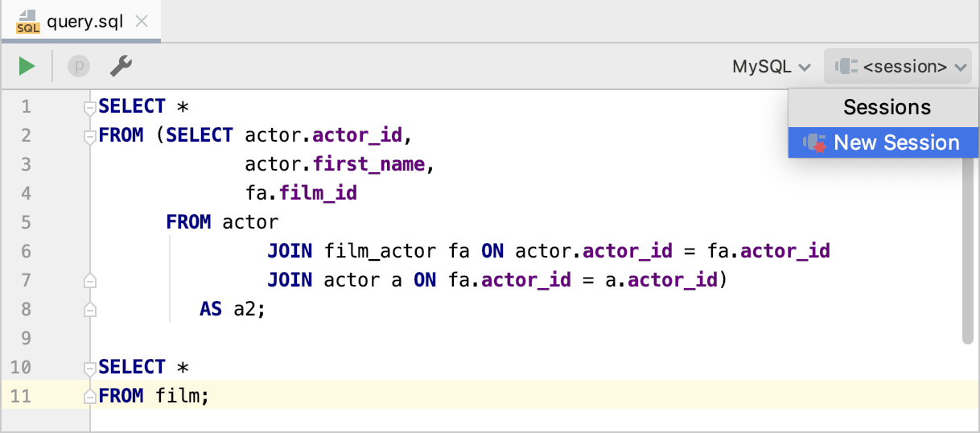Click 'SELECT *' on line 10
This screenshot has height=433, width=980.
143,367
